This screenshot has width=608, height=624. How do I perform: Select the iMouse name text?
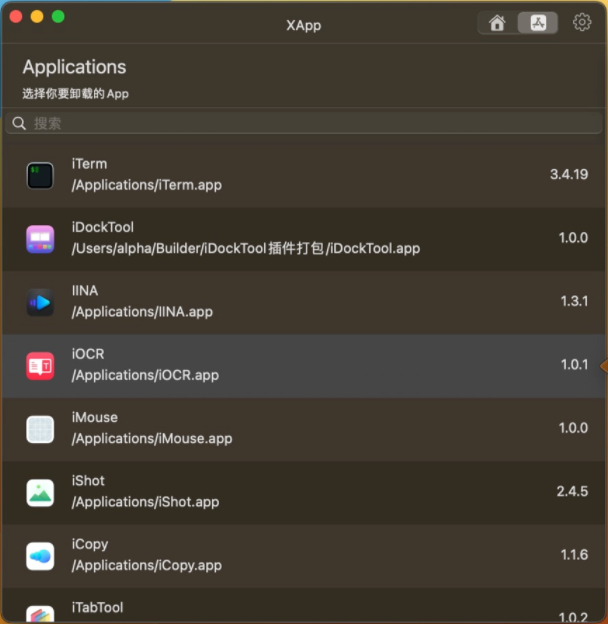point(95,417)
